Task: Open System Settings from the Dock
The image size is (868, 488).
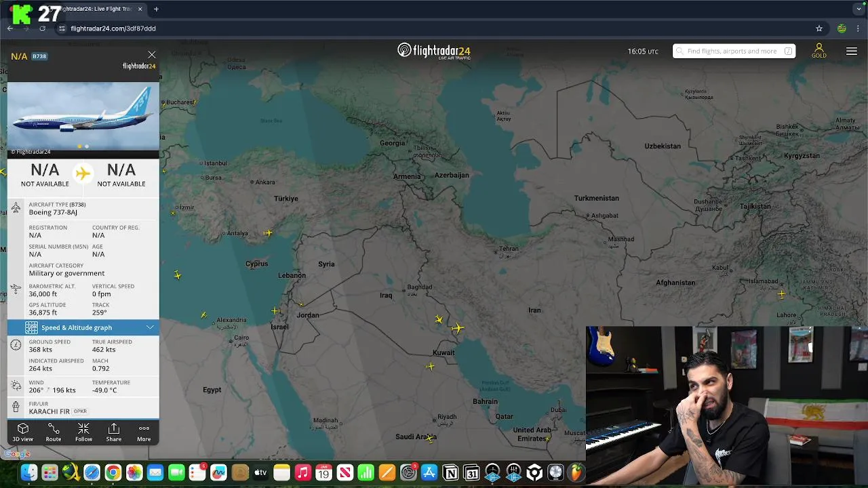Action: pyautogui.click(x=408, y=472)
